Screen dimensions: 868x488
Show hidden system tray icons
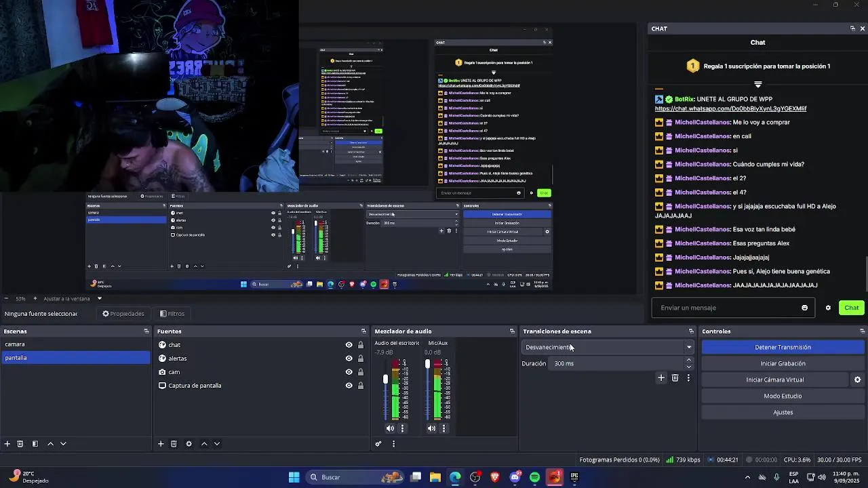tap(748, 477)
